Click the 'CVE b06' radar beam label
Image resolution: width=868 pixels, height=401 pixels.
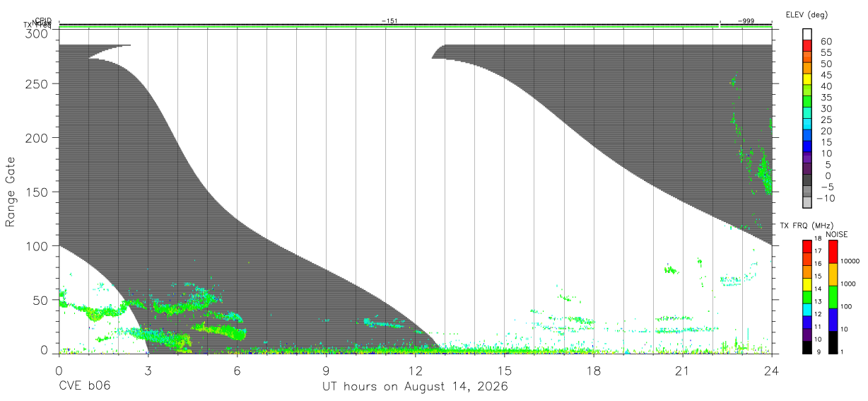(85, 386)
